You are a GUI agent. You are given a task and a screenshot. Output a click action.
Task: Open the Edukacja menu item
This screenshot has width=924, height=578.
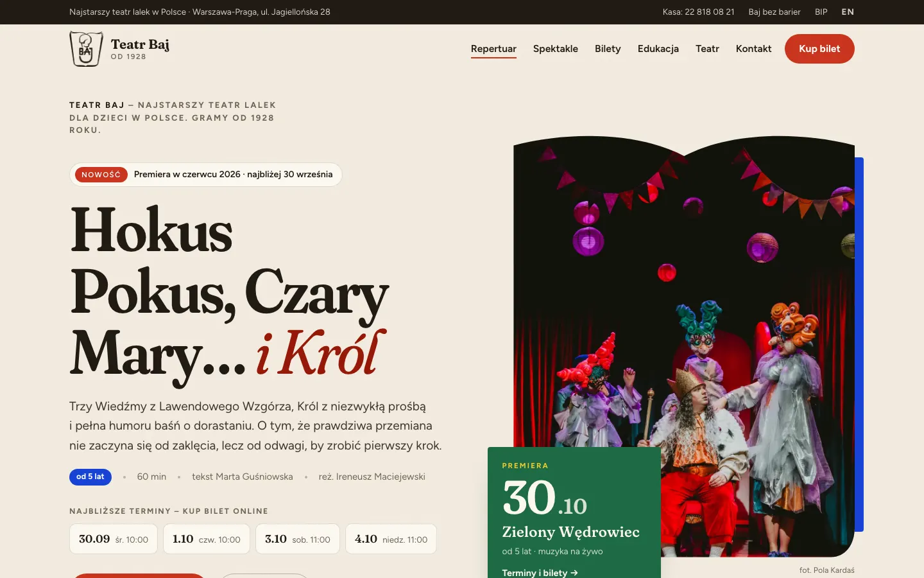click(x=658, y=49)
